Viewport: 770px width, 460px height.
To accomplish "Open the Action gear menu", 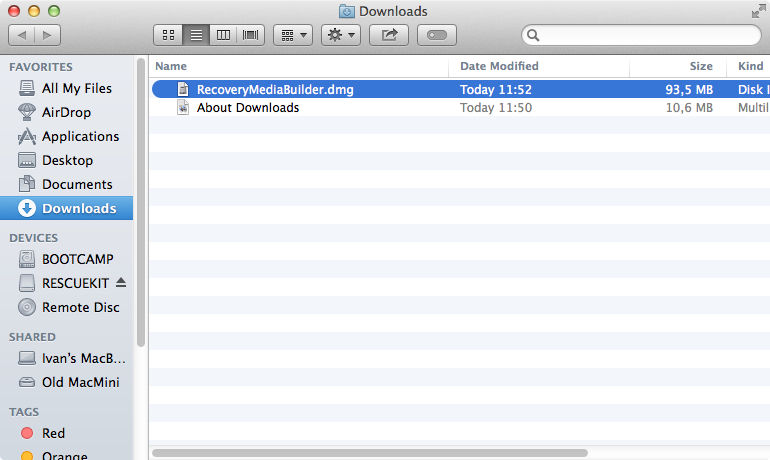I will pos(341,35).
